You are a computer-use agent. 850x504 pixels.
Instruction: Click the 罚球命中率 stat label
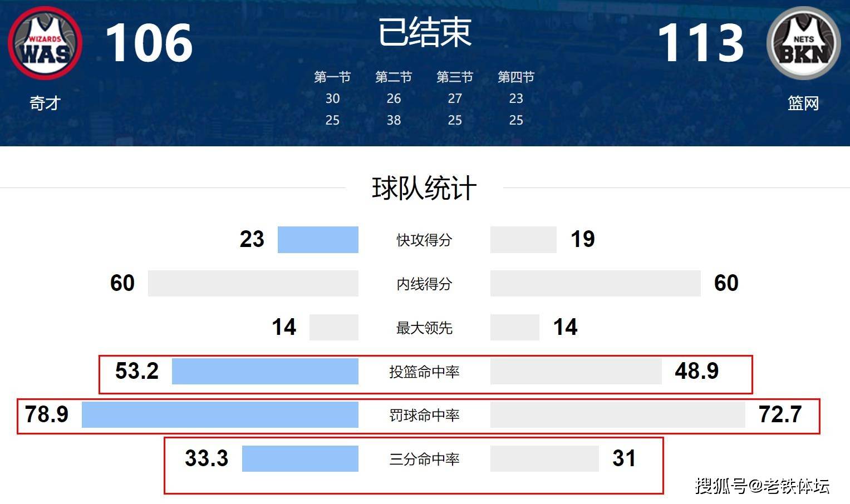pyautogui.click(x=424, y=415)
